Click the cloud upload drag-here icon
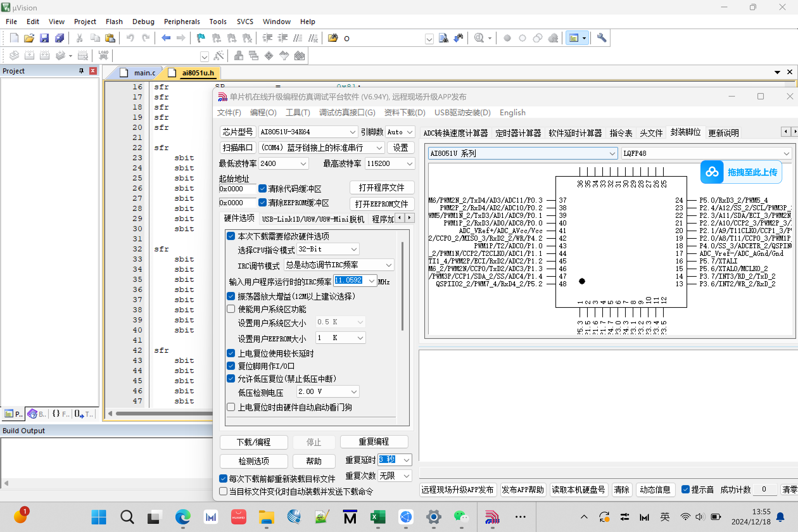Screen dimensions: 798x532 (x=712, y=172)
